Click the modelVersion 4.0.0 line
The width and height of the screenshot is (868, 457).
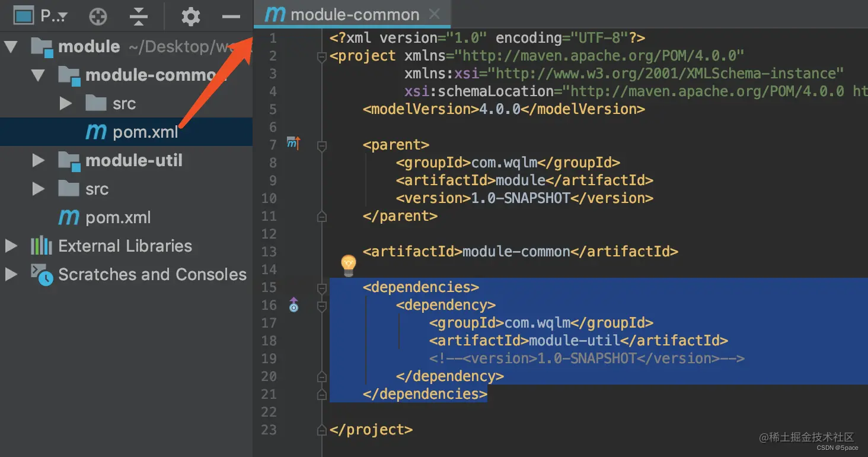[x=503, y=109]
